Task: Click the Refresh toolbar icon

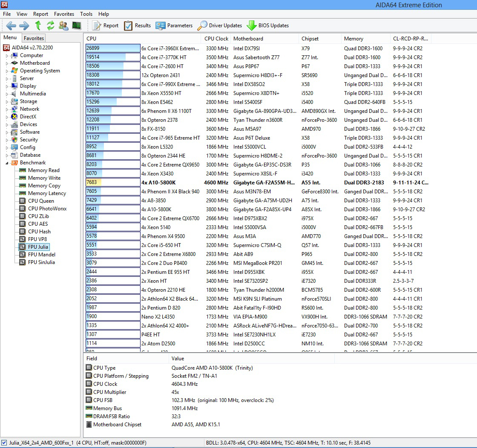Action: 51,26
